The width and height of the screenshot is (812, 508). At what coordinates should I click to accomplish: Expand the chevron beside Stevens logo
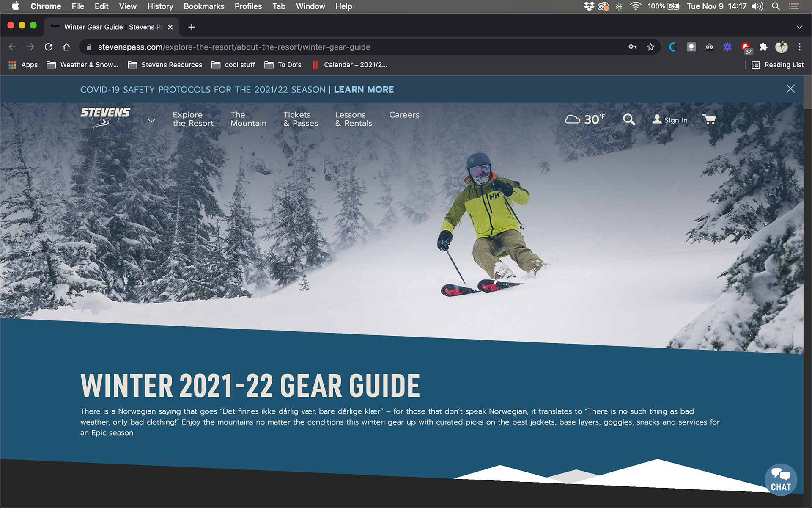[x=151, y=121]
